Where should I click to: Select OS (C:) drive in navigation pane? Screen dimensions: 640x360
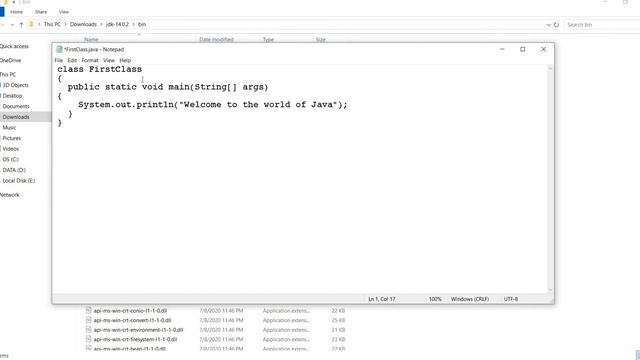(x=11, y=159)
